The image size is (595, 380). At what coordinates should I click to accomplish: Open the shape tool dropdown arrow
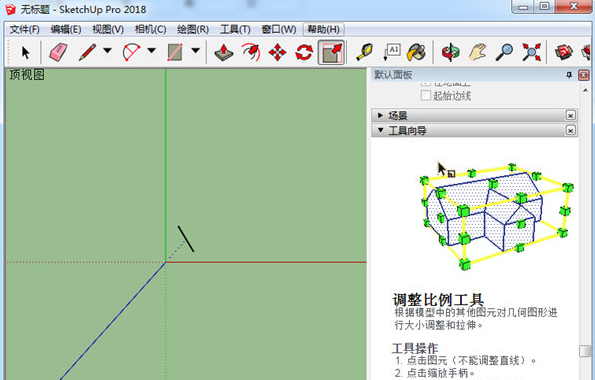[x=195, y=50]
